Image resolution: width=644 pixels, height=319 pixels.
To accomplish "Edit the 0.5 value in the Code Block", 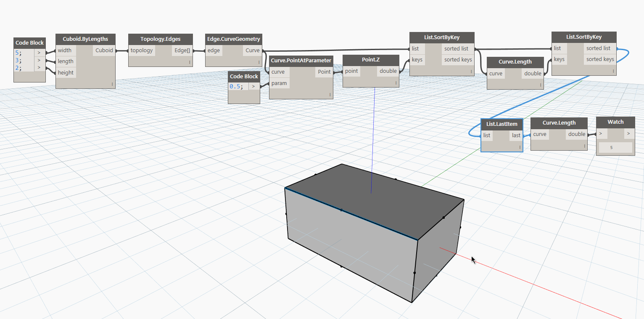I will click(x=236, y=86).
